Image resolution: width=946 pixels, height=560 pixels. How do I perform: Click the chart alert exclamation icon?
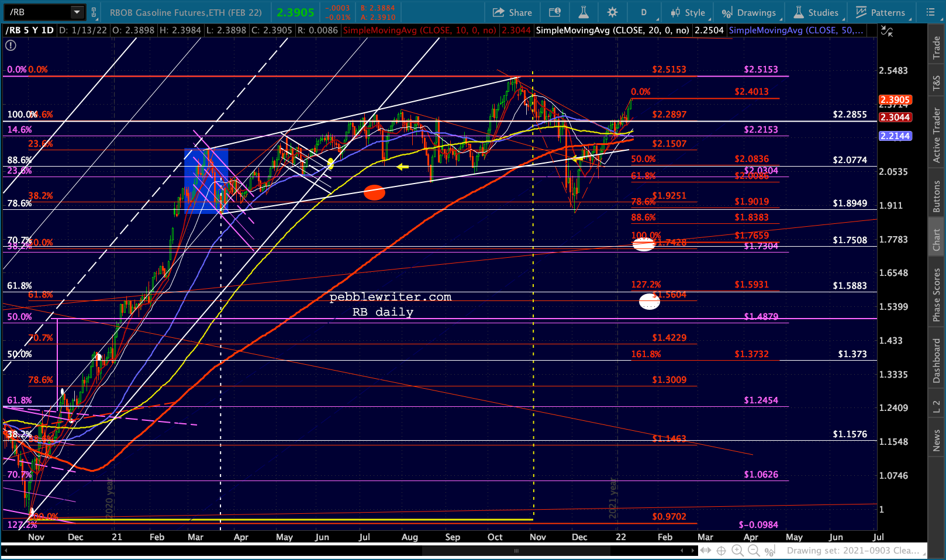tap(11, 45)
